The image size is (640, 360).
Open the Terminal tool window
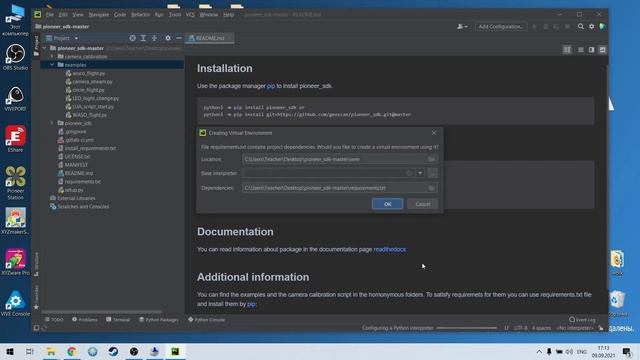coord(118,320)
